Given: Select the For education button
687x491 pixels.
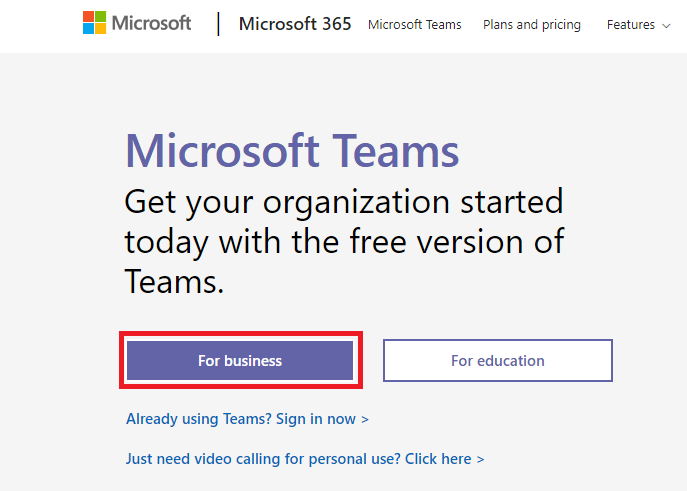Looking at the screenshot, I should click(x=497, y=361).
